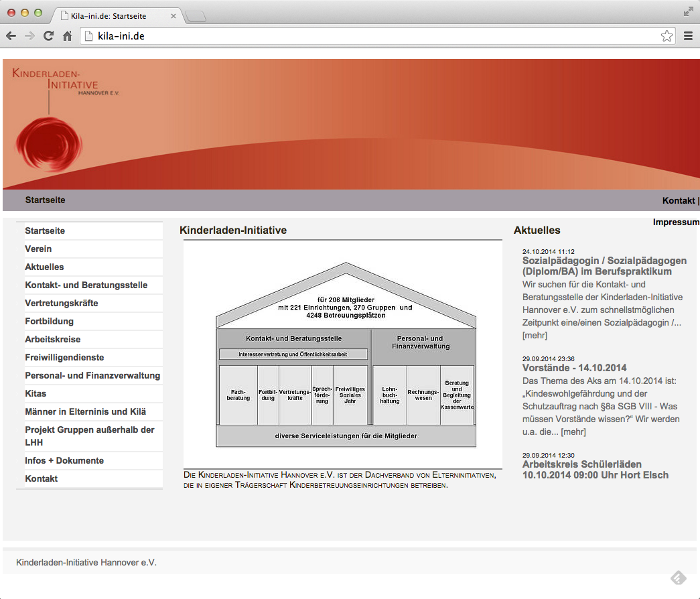Open Kontakt link in top navigation bar

678,200
